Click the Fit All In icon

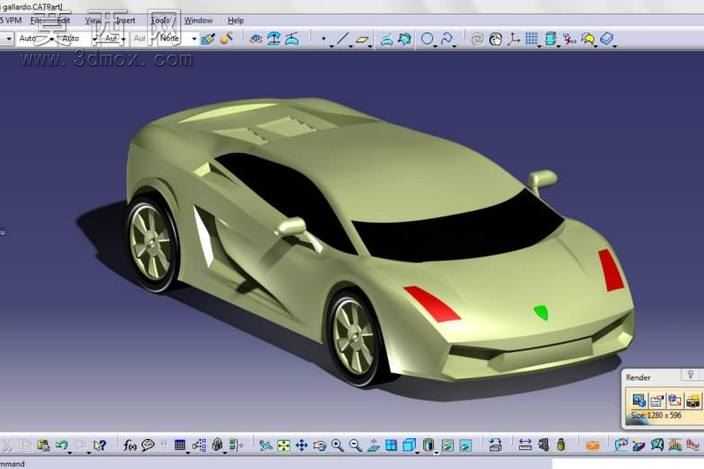[x=284, y=445]
